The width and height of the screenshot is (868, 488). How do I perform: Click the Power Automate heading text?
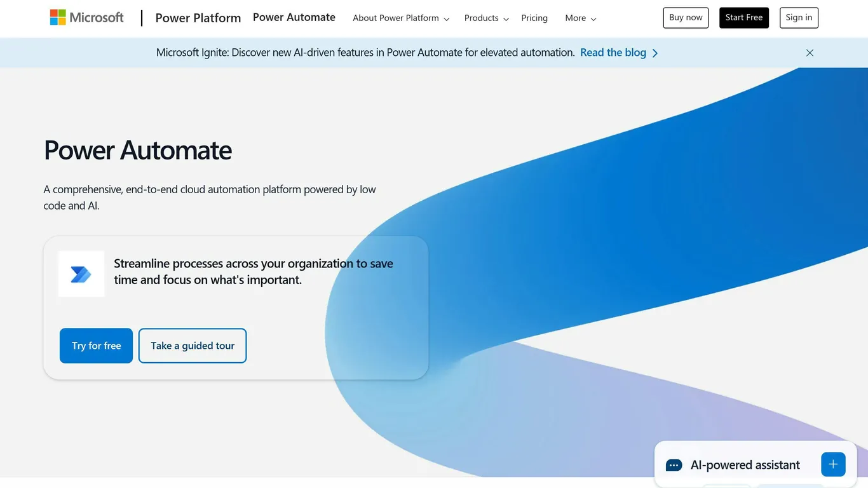138,151
